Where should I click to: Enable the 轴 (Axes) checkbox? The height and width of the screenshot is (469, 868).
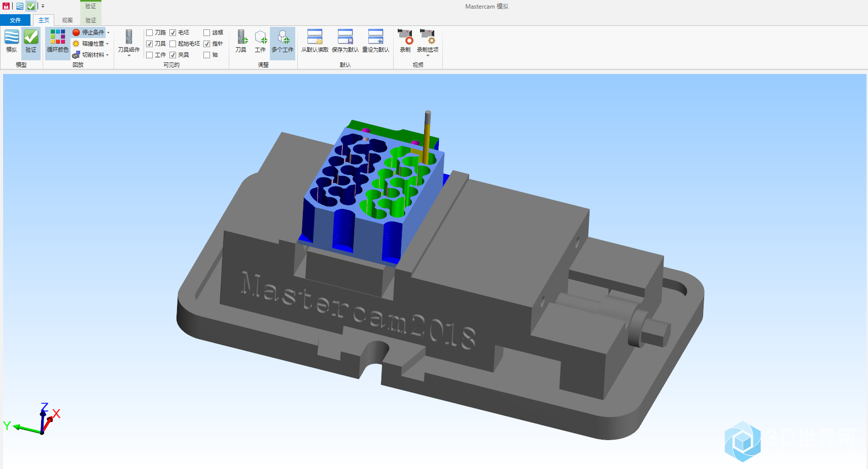207,55
